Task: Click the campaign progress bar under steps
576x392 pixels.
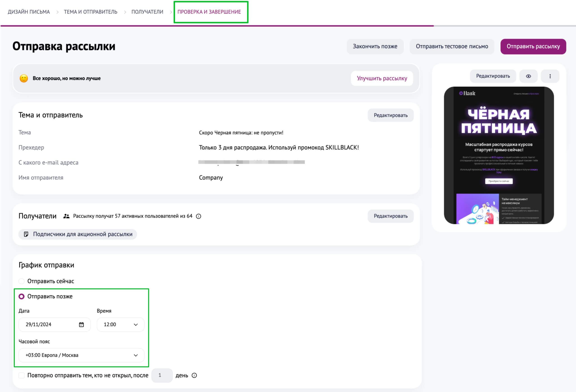Action: 288,26
